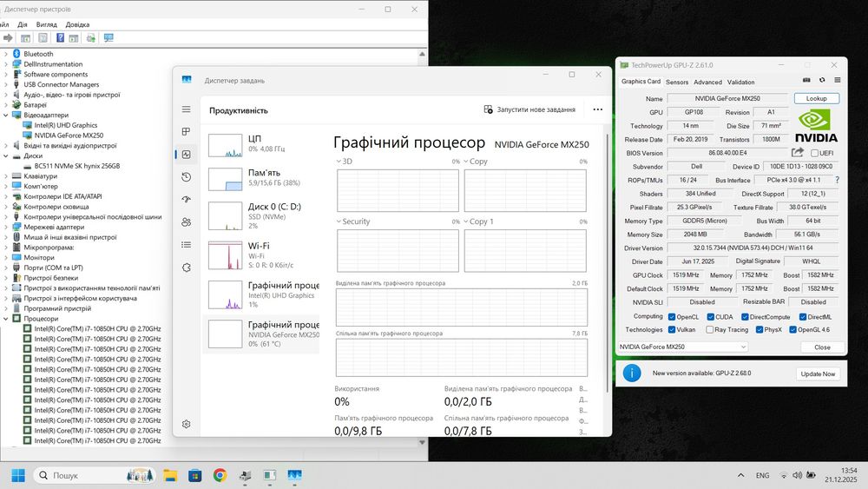
Task: Open Microsoft Store from the taskbar
Action: point(194,475)
